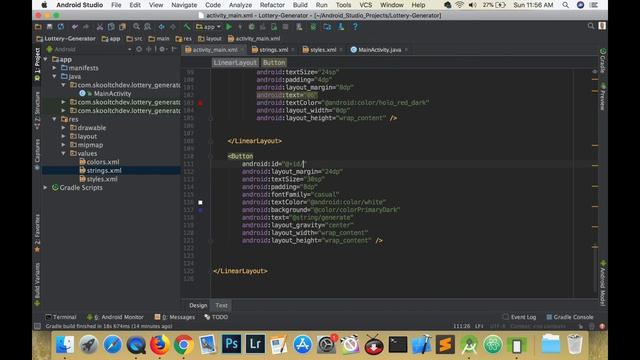Toggle the Gradle side panel
The height and width of the screenshot is (360, 640).
(x=602, y=61)
